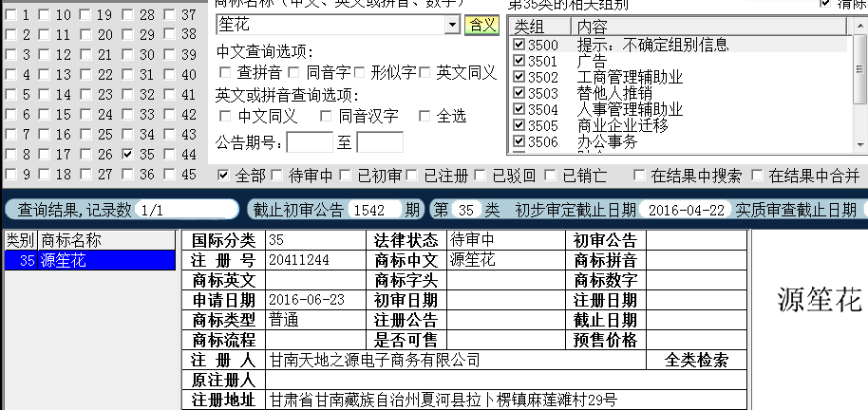The image size is (868, 410).
Task: Enable 同音汉字 option
Action: pyautogui.click(x=326, y=116)
